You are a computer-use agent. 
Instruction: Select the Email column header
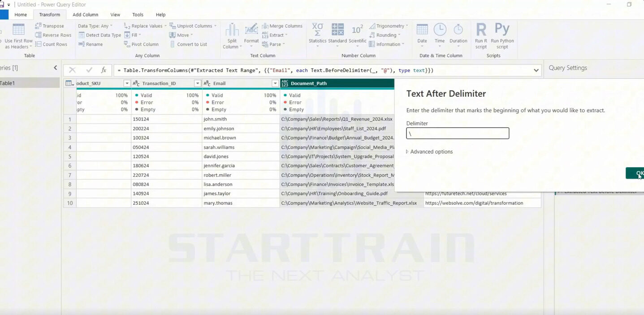pyautogui.click(x=241, y=83)
